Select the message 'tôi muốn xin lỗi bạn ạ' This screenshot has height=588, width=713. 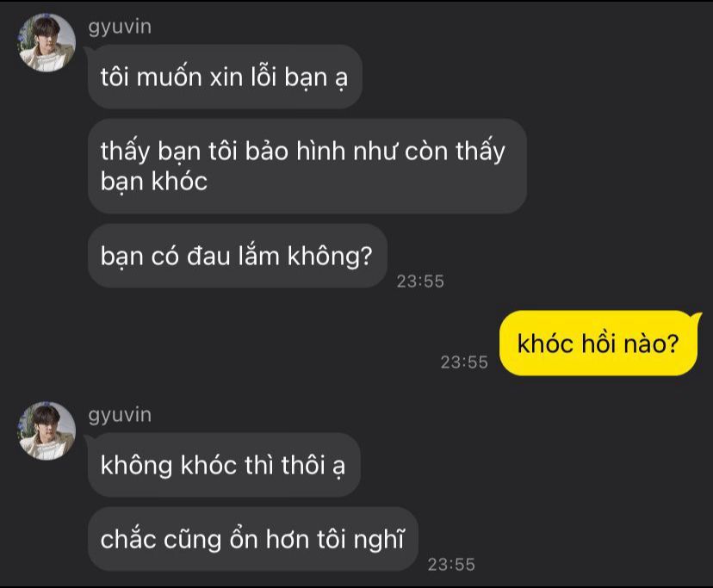click(225, 77)
